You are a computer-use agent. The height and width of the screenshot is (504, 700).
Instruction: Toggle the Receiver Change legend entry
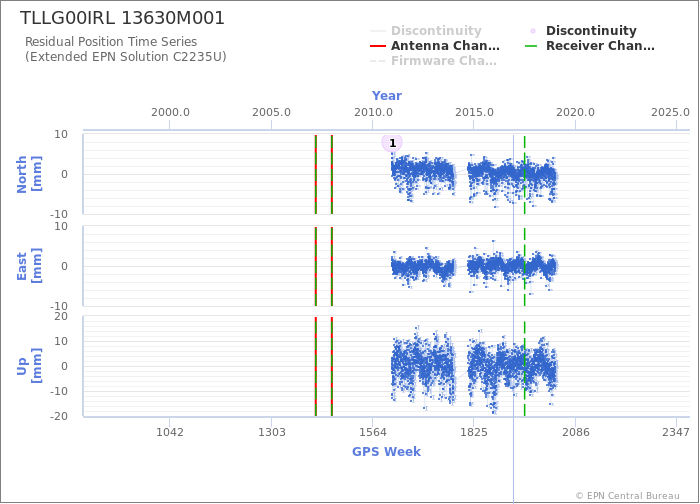point(590,46)
